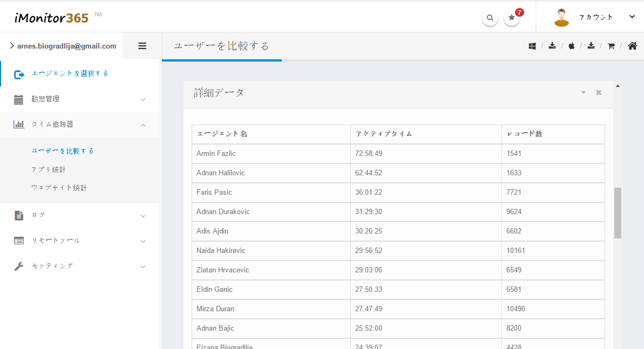Click the arnes.biogradlija@gmail.com account label
Screen dimensions: 644x349
point(66,46)
